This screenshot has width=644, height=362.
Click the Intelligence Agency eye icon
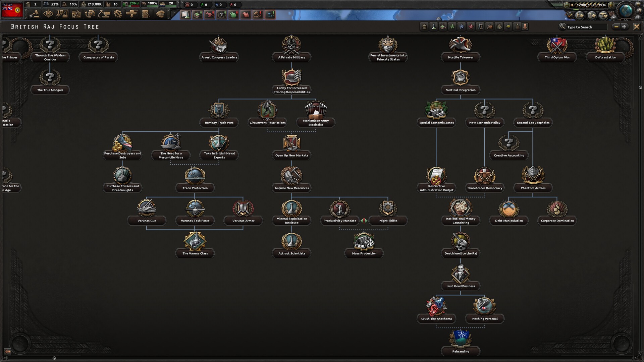click(48, 14)
